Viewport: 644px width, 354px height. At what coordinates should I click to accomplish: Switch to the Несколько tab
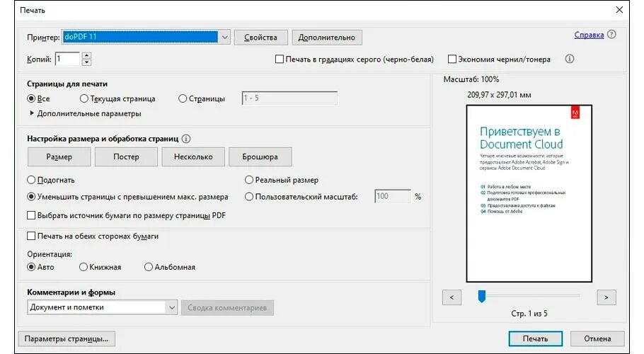click(x=193, y=157)
